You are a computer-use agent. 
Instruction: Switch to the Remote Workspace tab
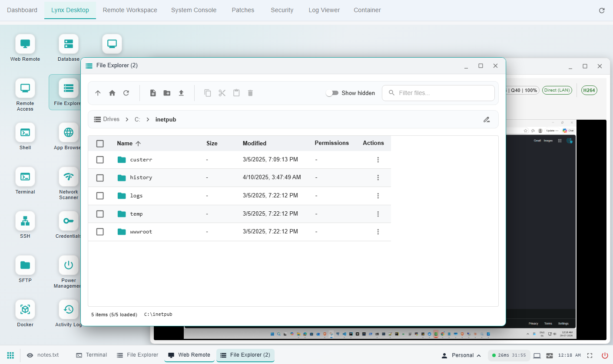click(130, 10)
